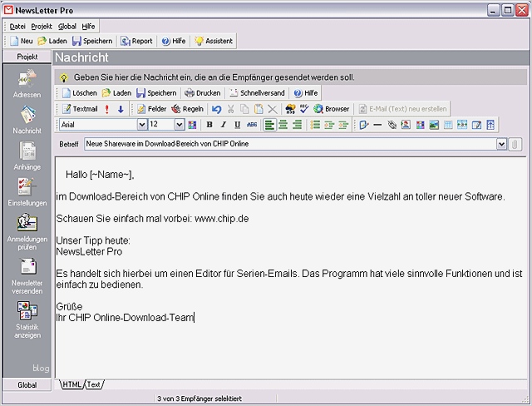
Task: Click the '3 von 3 Empfänger selektiert' status
Action: point(199,399)
